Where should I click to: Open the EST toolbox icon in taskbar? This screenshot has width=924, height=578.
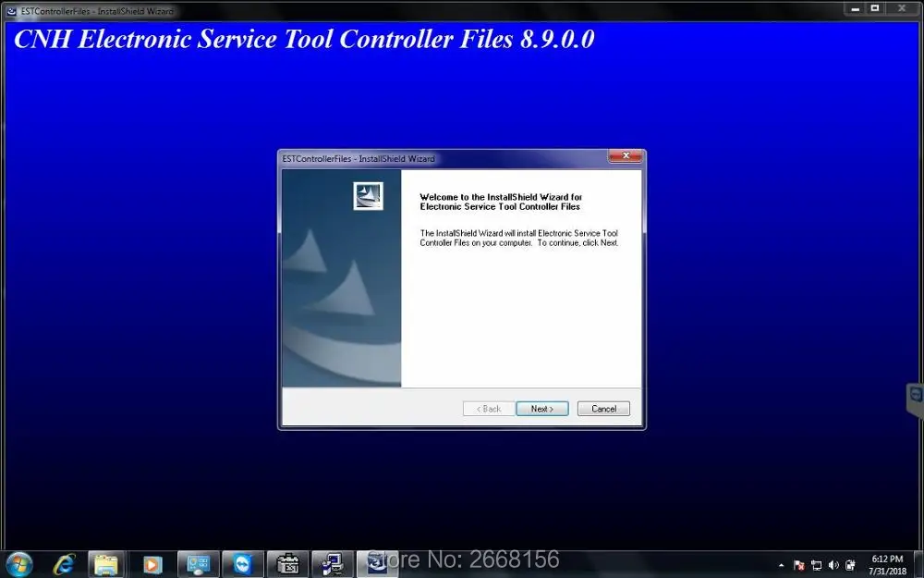click(x=287, y=565)
